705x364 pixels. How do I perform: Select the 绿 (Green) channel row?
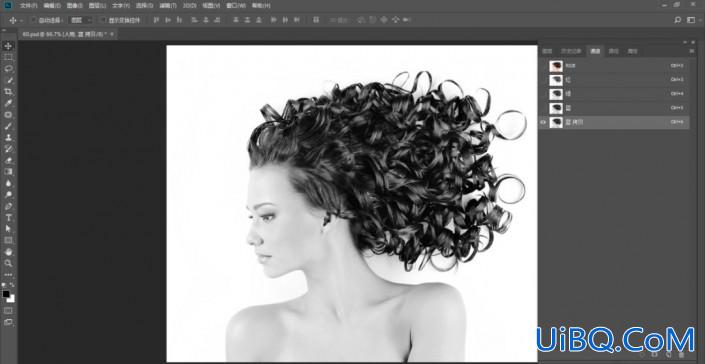pos(614,94)
